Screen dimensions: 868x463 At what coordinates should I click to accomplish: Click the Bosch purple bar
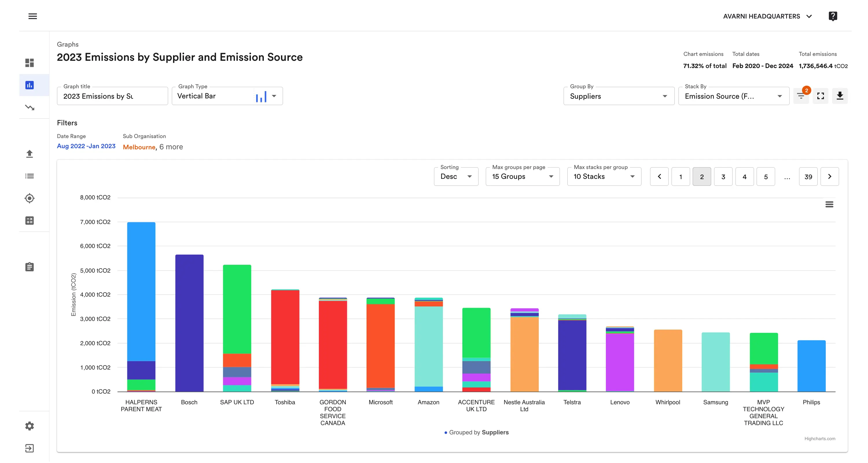point(189,323)
